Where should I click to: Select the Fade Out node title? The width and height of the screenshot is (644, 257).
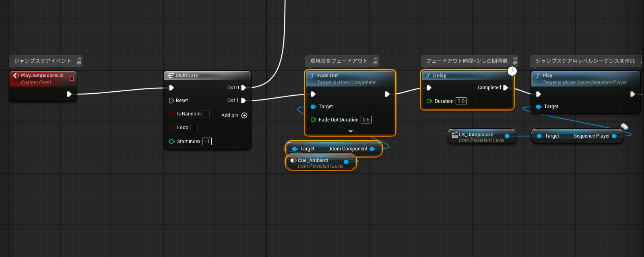pos(327,75)
